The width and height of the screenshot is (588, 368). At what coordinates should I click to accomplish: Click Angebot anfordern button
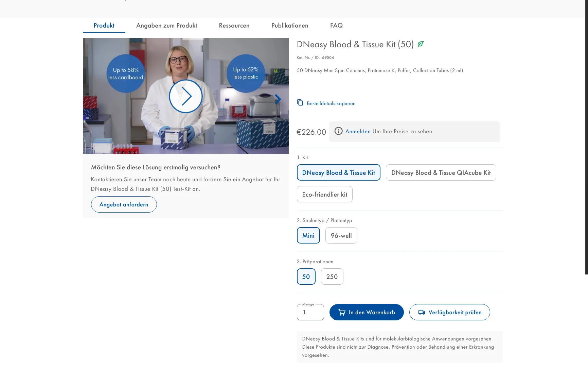click(124, 204)
